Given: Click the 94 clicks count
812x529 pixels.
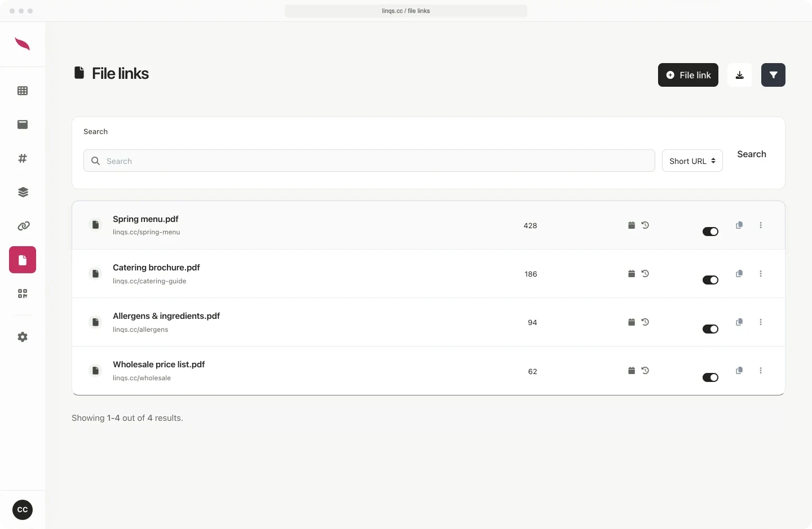Looking at the screenshot, I should 532,322.
